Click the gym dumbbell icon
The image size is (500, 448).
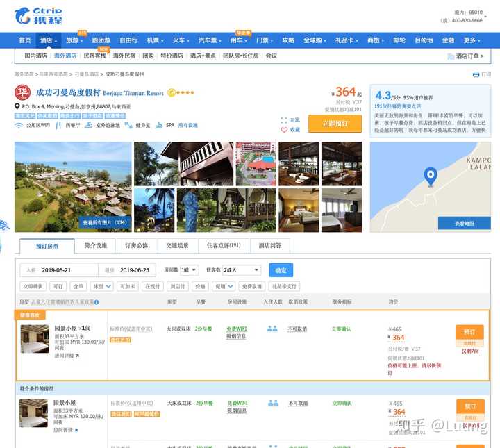click(x=128, y=125)
